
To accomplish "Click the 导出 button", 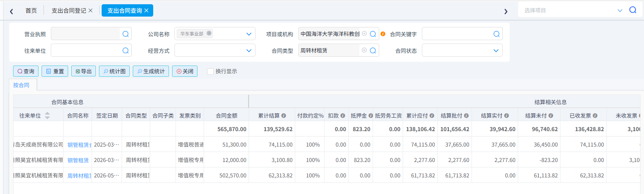I will tap(84, 71).
